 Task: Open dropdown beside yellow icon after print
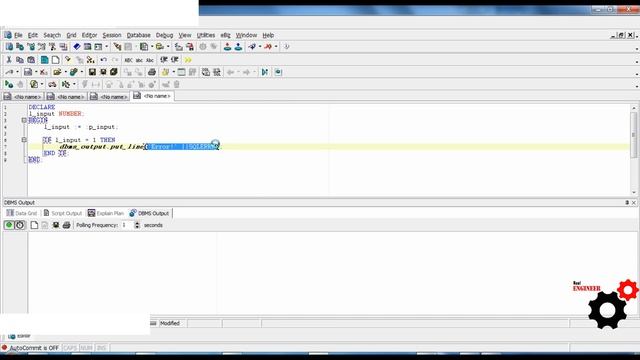(x=173, y=72)
